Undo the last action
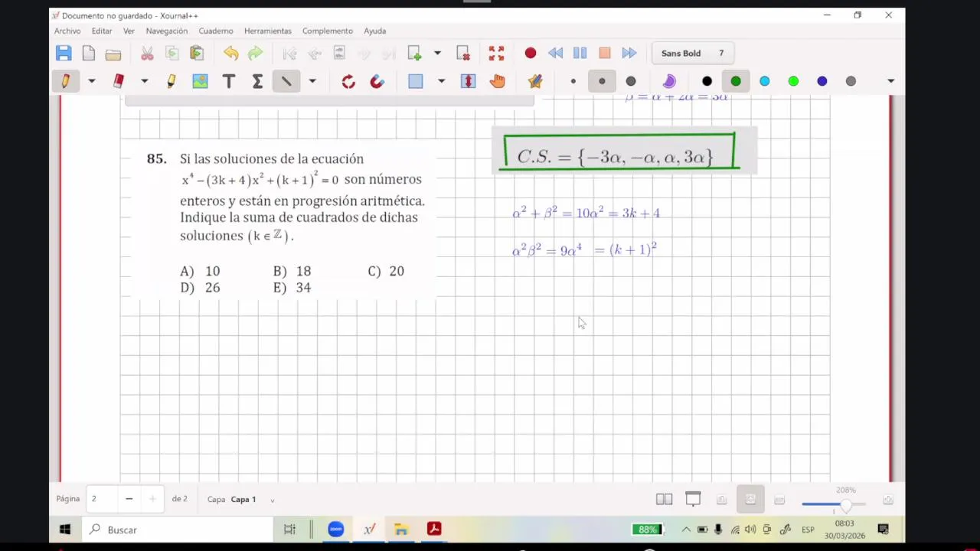Image resolution: width=980 pixels, height=551 pixels. [230, 53]
